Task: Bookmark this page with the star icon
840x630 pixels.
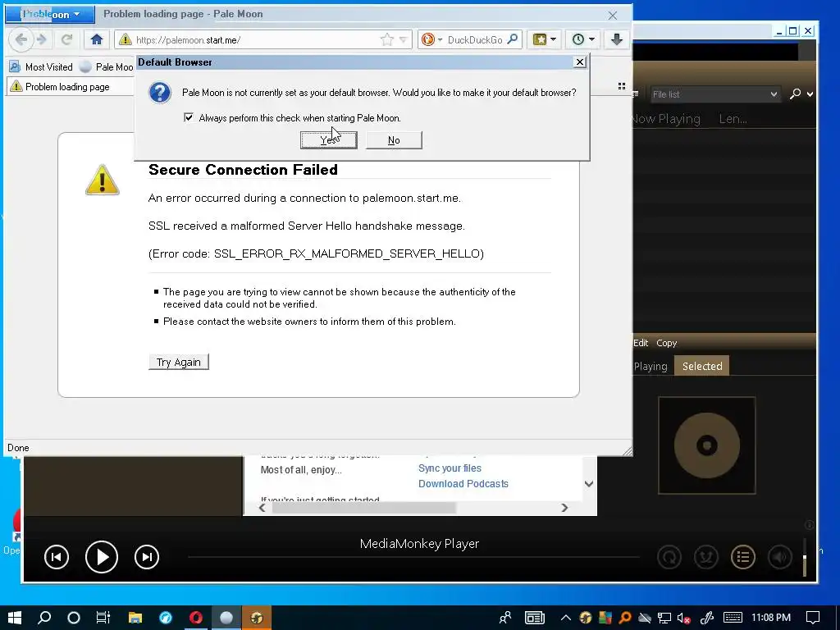Action: pos(387,39)
